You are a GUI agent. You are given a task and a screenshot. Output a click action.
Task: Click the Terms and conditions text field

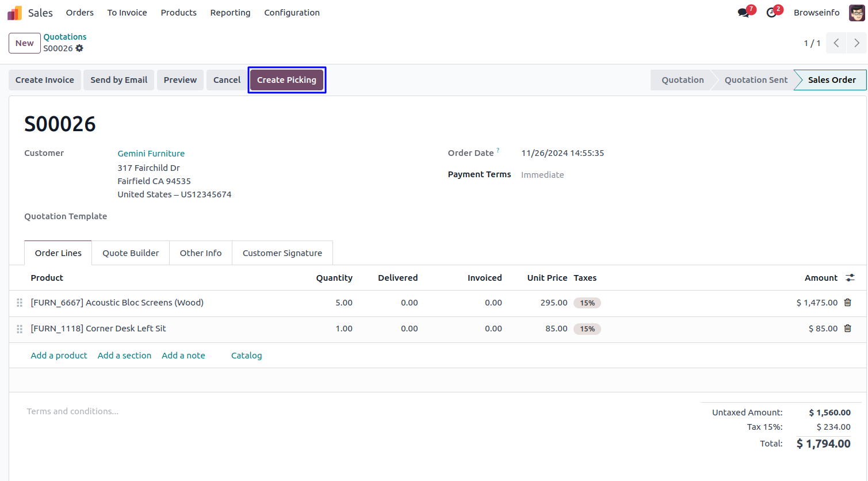(x=72, y=411)
